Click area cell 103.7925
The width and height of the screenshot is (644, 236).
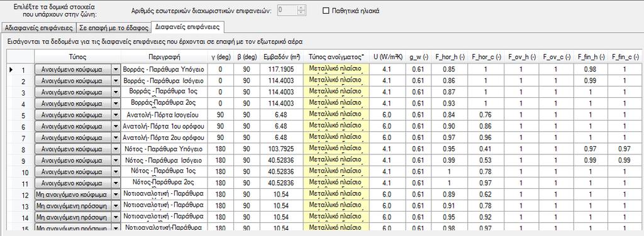point(282,149)
